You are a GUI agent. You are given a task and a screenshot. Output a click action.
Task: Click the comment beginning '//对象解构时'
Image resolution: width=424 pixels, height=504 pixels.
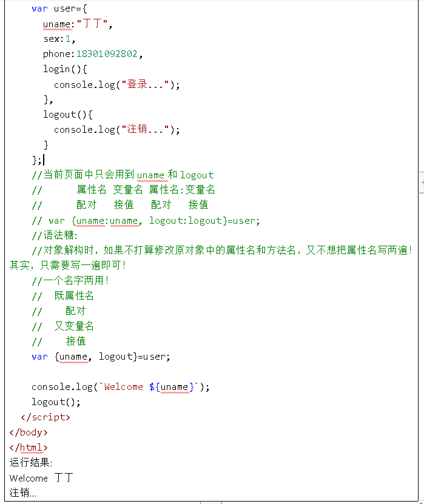click(x=222, y=250)
